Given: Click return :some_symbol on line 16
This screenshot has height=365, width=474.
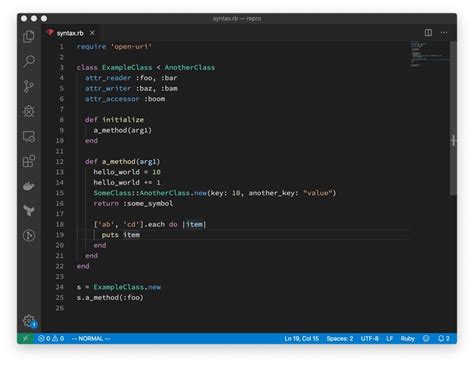Looking at the screenshot, I should [x=133, y=203].
